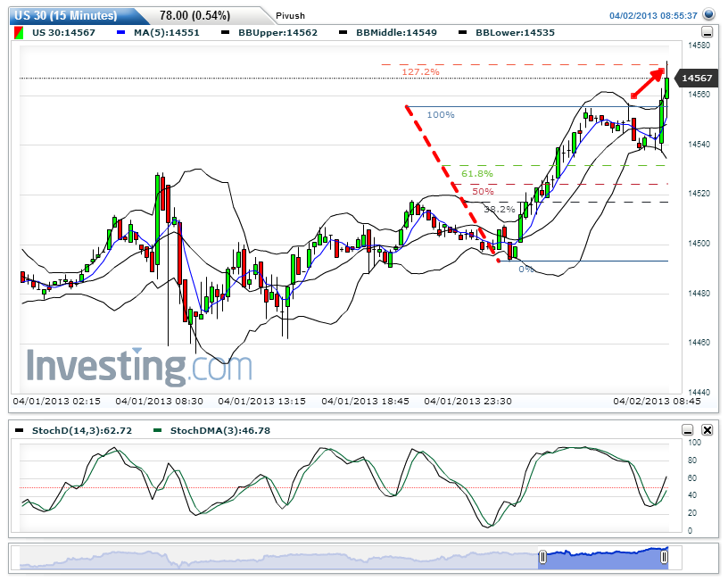Click the StochDMA(3):46.78 legend entry
Screen dimensions: 728x581
[x=220, y=430]
